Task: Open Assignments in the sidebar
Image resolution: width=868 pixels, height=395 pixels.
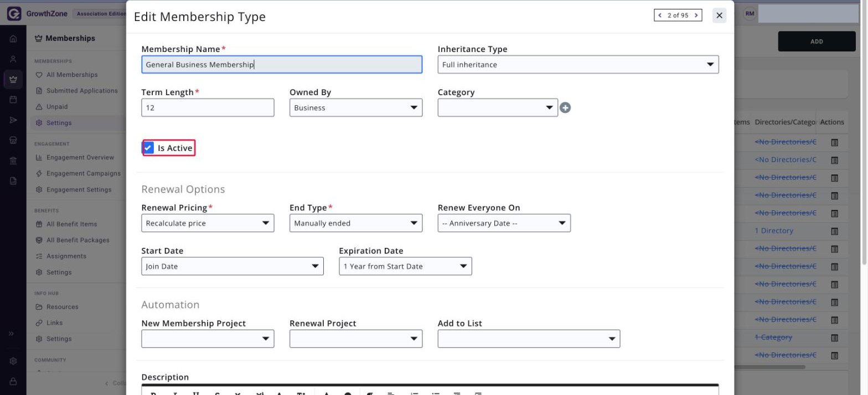Action: [x=66, y=256]
